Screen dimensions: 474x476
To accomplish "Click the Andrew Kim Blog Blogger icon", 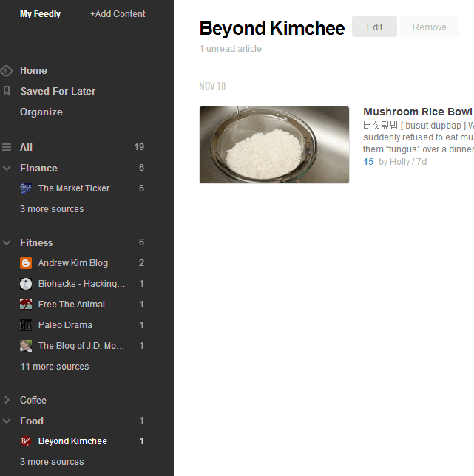I will point(26,263).
